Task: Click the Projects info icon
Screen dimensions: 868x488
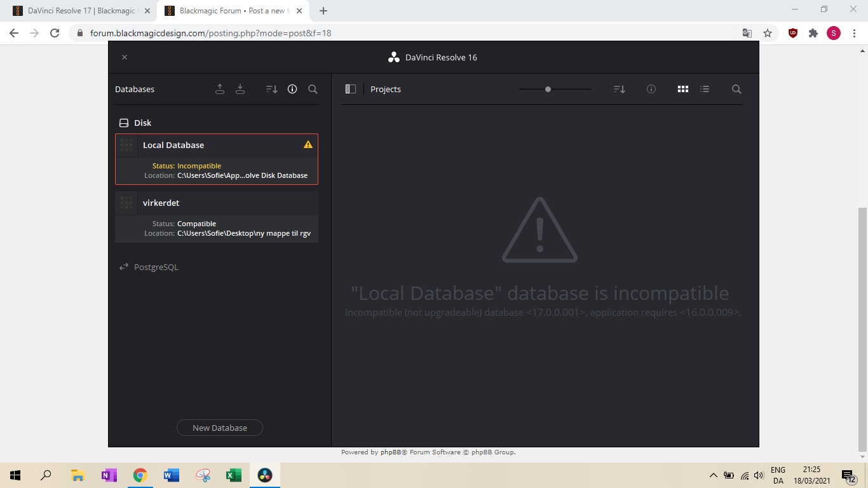Action: [x=651, y=89]
